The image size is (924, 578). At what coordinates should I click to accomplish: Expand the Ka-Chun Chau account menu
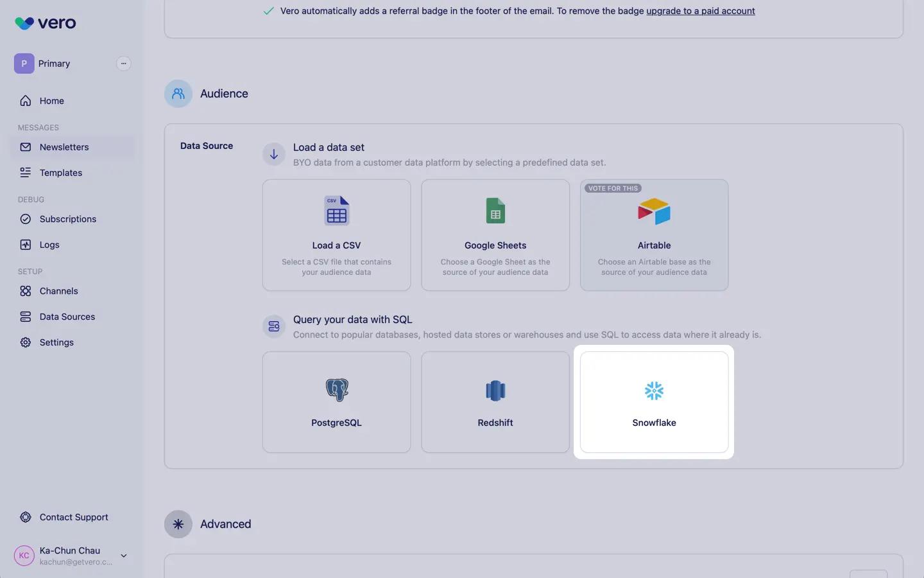point(124,556)
